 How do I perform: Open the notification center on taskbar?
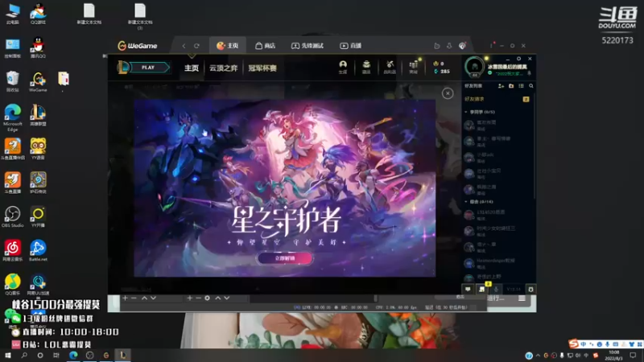click(x=633, y=355)
